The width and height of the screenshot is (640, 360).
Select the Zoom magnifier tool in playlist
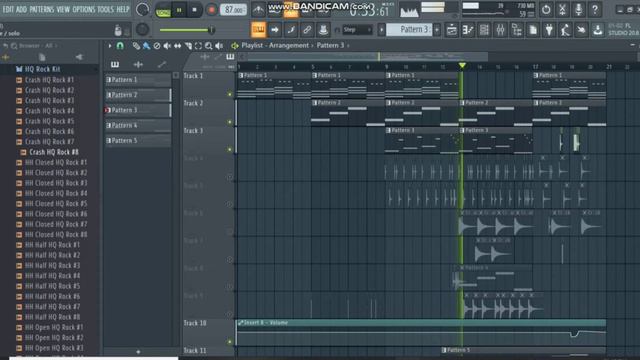[209, 46]
